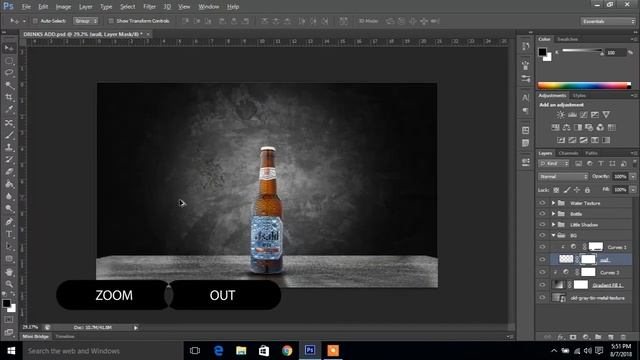Click the Delete layer trash icon

click(623, 337)
